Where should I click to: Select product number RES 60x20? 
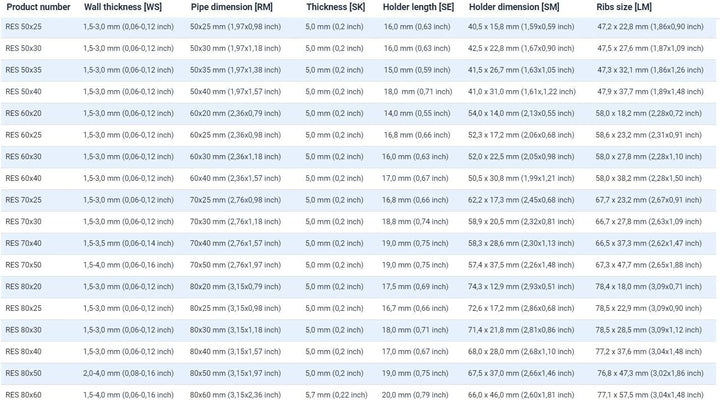click(x=23, y=113)
